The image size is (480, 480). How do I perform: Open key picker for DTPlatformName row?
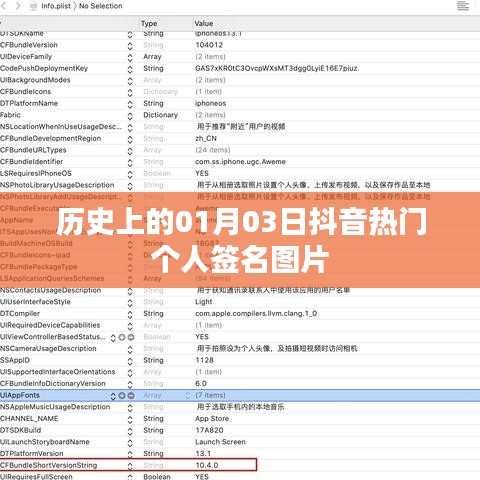(x=130, y=104)
